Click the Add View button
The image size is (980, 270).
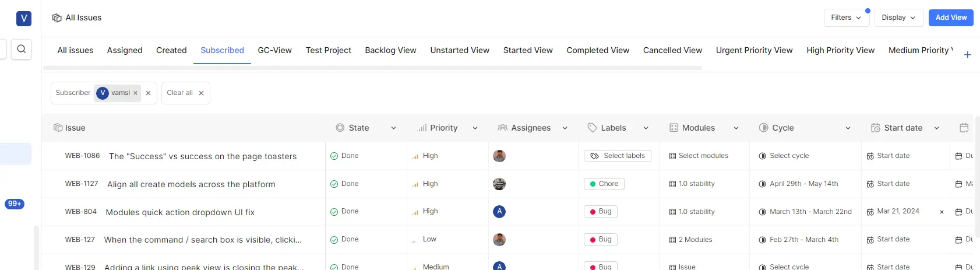(951, 17)
